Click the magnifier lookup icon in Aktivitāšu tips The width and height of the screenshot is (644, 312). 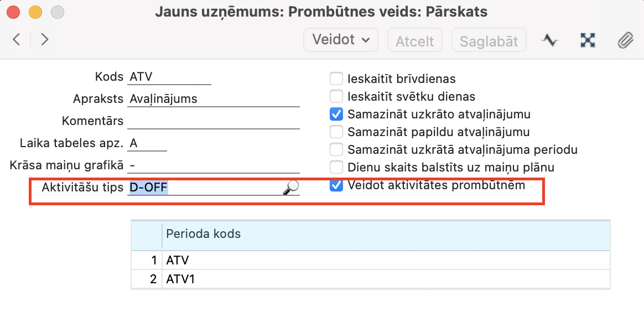click(290, 188)
